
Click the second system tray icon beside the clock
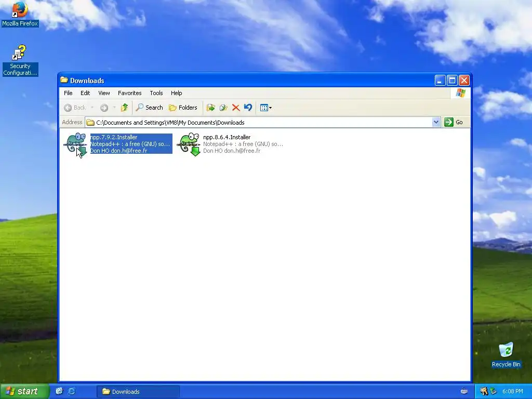click(494, 392)
